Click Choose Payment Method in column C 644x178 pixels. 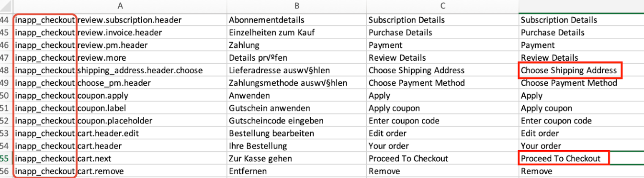pyautogui.click(x=442, y=83)
